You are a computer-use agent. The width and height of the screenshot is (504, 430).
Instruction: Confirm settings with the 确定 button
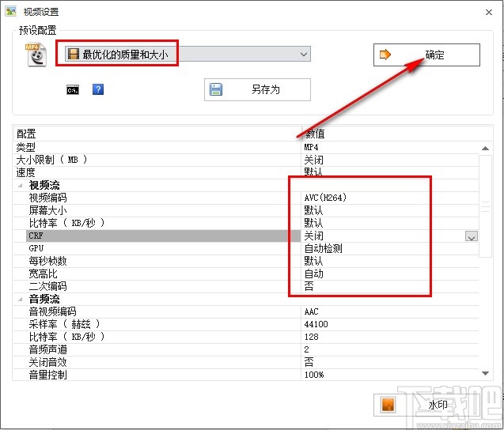pyautogui.click(x=426, y=55)
